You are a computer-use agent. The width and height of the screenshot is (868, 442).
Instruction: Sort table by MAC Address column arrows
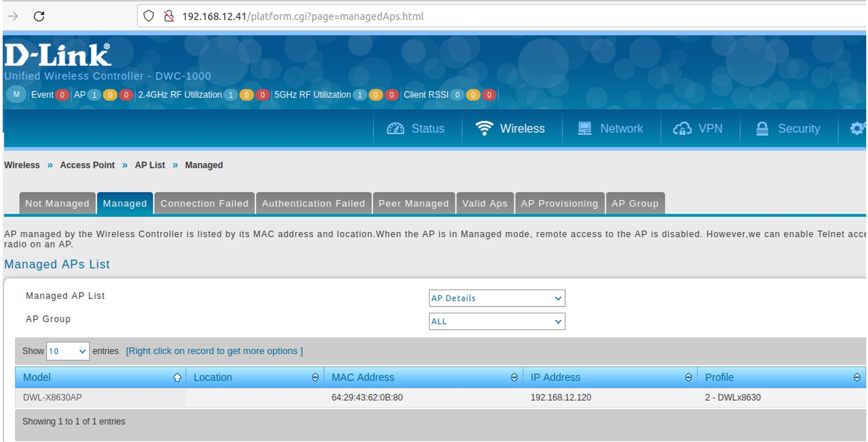click(514, 378)
